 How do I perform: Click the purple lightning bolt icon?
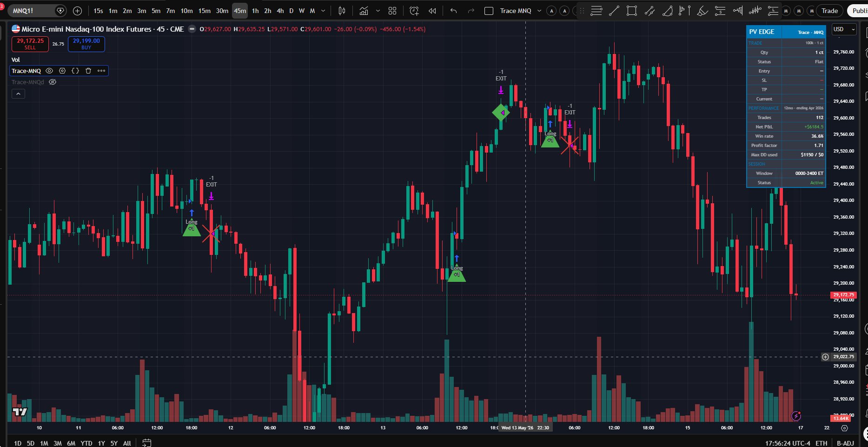point(796,416)
